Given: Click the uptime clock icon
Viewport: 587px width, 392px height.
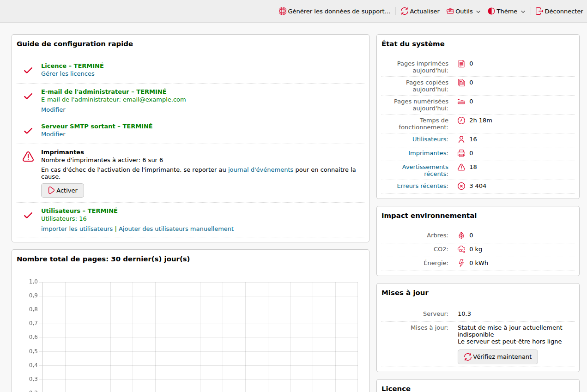Looking at the screenshot, I should 461,121.
